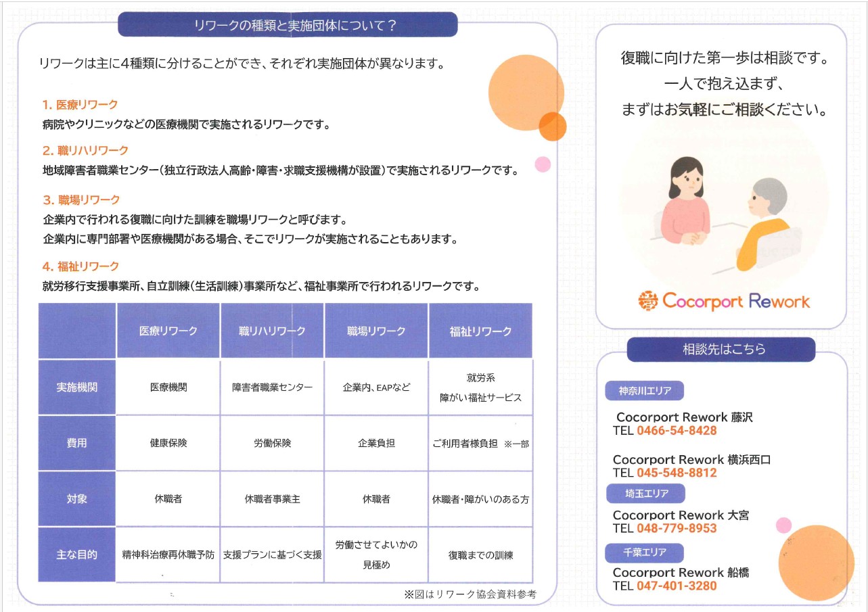
Task: Click the cell 休職者・障がいのある方
Action: [480, 499]
